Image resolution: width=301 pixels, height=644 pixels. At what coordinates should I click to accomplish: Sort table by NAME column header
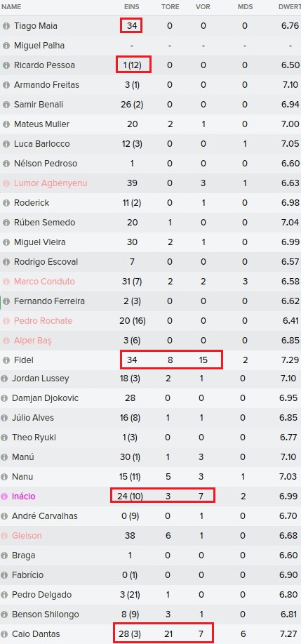[11, 7]
